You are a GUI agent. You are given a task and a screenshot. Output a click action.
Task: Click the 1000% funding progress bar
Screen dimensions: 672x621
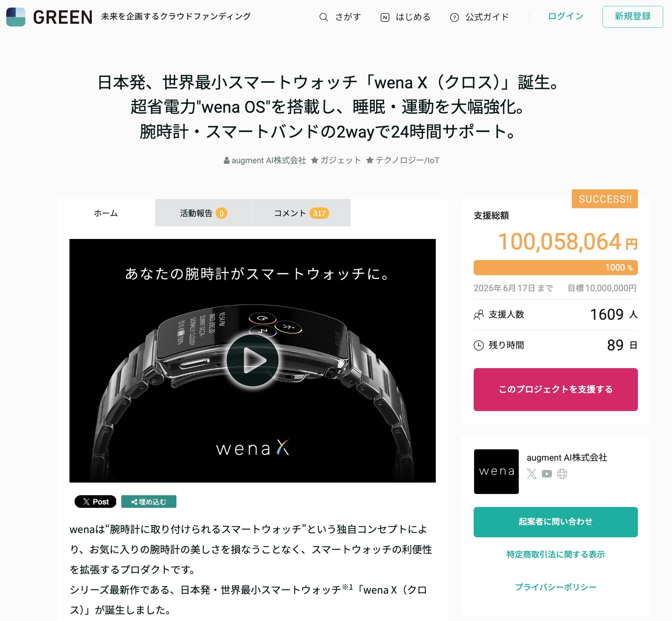(x=555, y=268)
